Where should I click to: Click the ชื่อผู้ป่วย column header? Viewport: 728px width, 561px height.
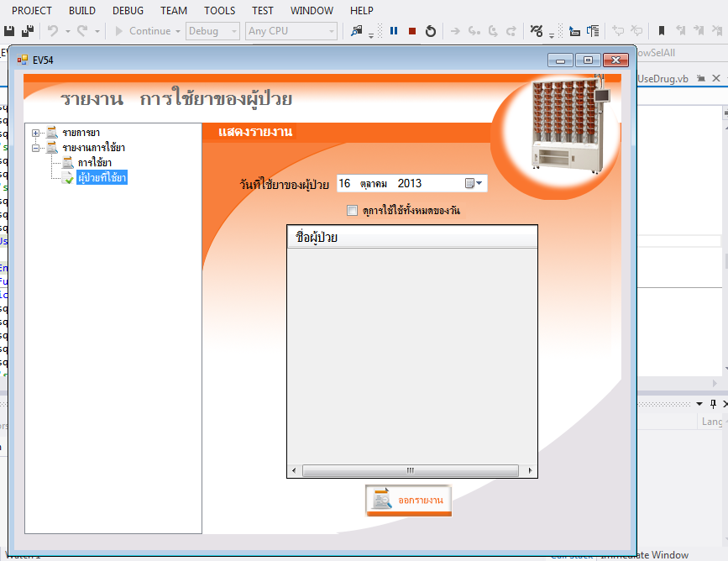411,237
